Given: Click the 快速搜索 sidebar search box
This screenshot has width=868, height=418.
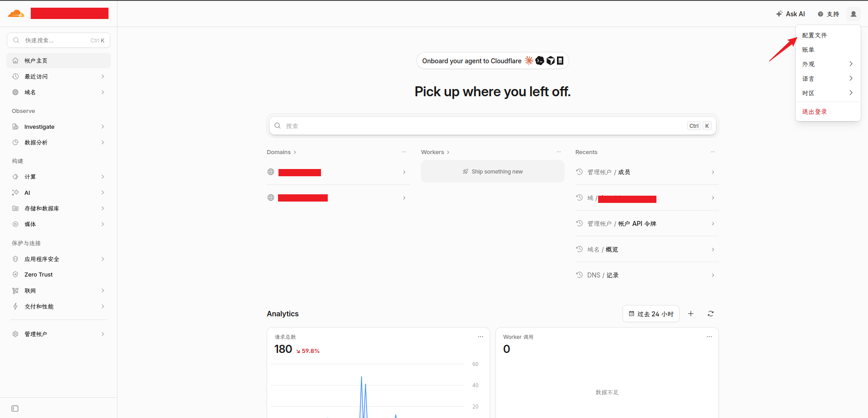Looking at the screenshot, I should [x=59, y=40].
